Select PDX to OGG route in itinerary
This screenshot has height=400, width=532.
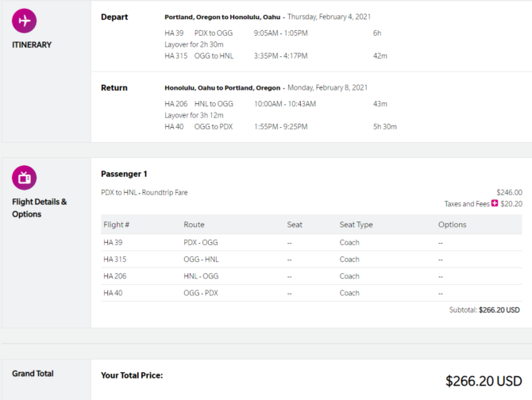tap(214, 33)
